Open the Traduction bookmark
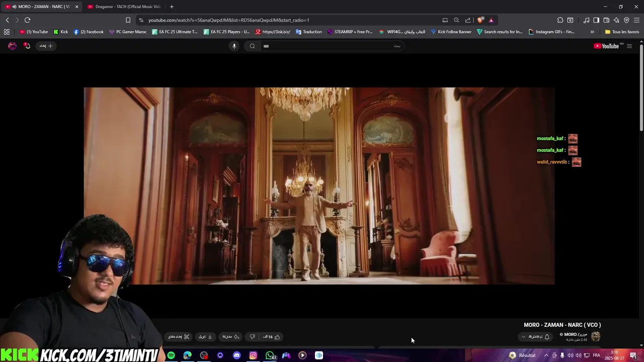Image resolution: width=644 pixels, height=362 pixels. pyautogui.click(x=309, y=32)
